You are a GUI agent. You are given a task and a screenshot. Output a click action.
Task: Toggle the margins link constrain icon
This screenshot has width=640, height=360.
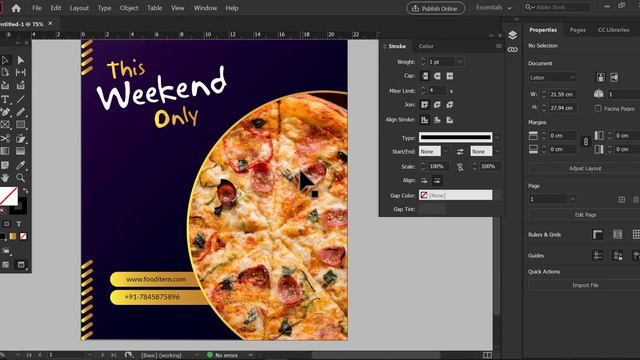click(x=586, y=142)
